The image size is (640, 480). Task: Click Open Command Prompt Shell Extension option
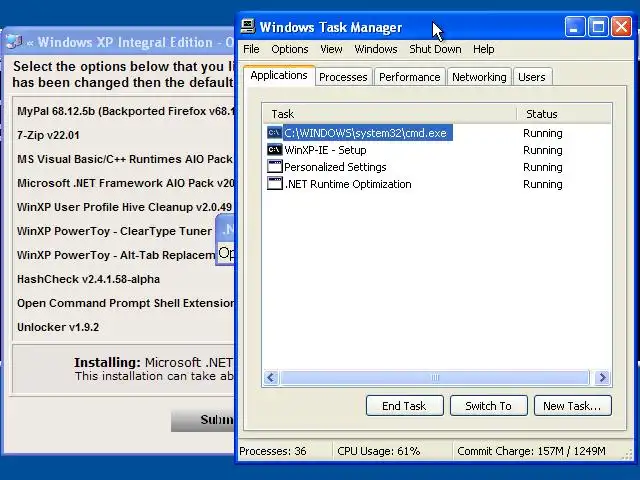point(126,303)
